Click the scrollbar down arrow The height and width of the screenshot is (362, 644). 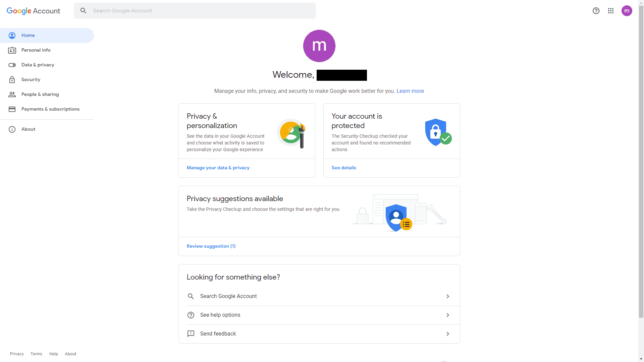pyautogui.click(x=641, y=359)
